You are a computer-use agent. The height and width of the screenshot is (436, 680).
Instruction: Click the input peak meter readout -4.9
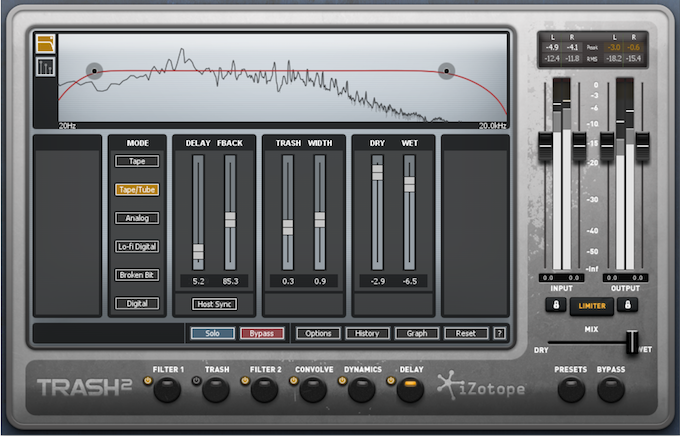(552, 47)
